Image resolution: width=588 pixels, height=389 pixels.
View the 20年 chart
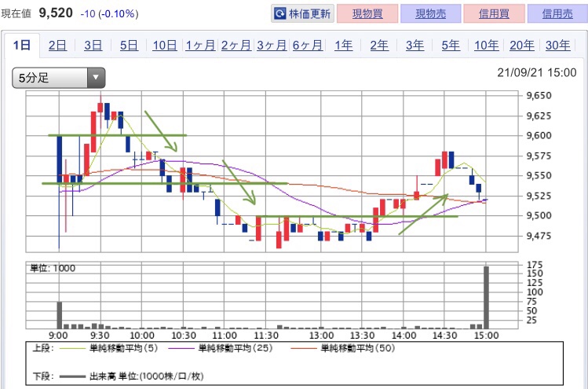point(522,46)
